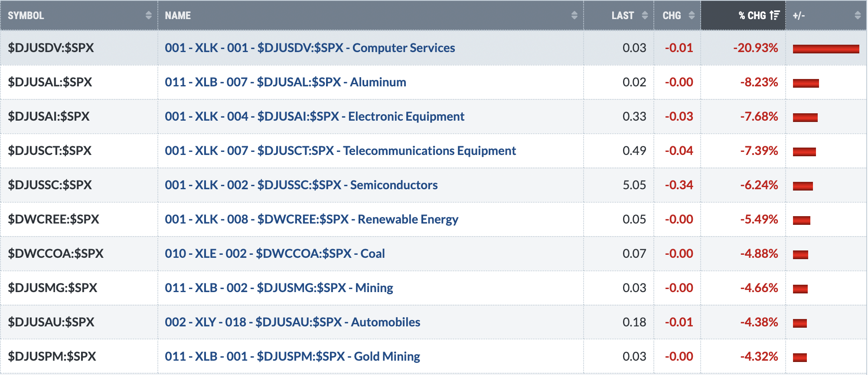Open the Electronic Equipment link
The height and width of the screenshot is (375, 868).
click(314, 116)
